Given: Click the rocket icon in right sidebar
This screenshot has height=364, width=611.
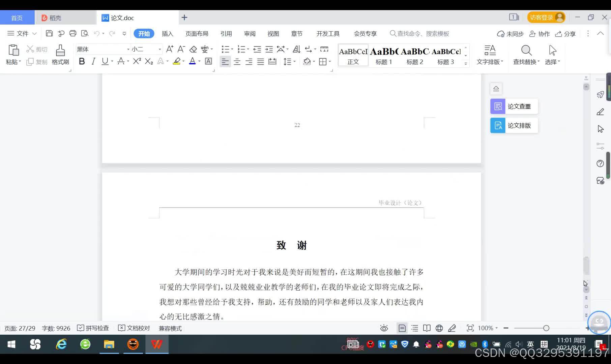Looking at the screenshot, I should (x=600, y=95).
